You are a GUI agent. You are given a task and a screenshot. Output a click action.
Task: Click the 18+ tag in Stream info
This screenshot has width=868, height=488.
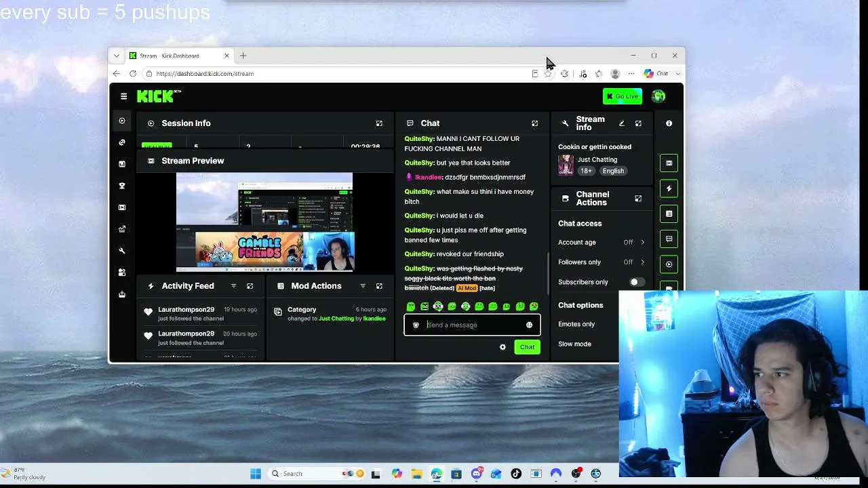[586, 171]
